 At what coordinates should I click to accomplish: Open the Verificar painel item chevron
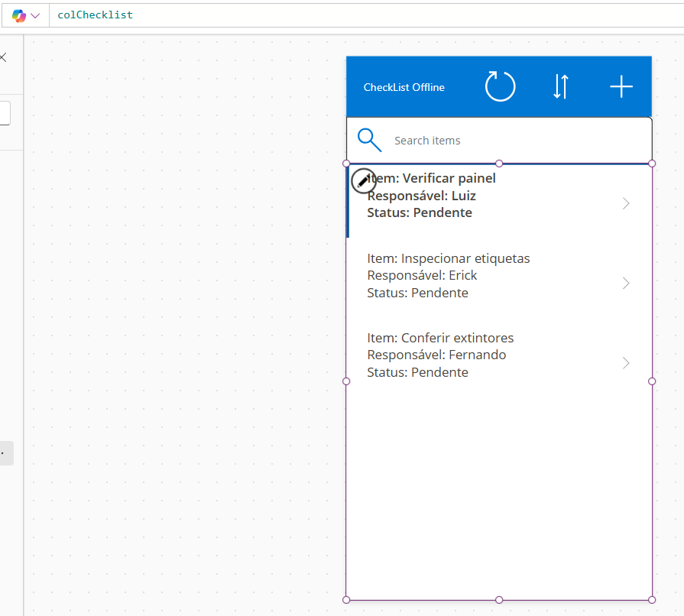(626, 203)
